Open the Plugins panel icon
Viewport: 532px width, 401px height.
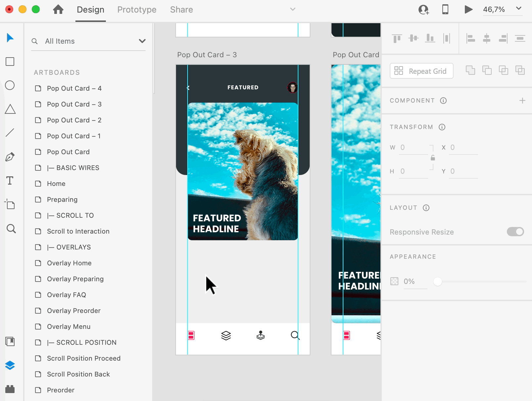pyautogui.click(x=10, y=389)
